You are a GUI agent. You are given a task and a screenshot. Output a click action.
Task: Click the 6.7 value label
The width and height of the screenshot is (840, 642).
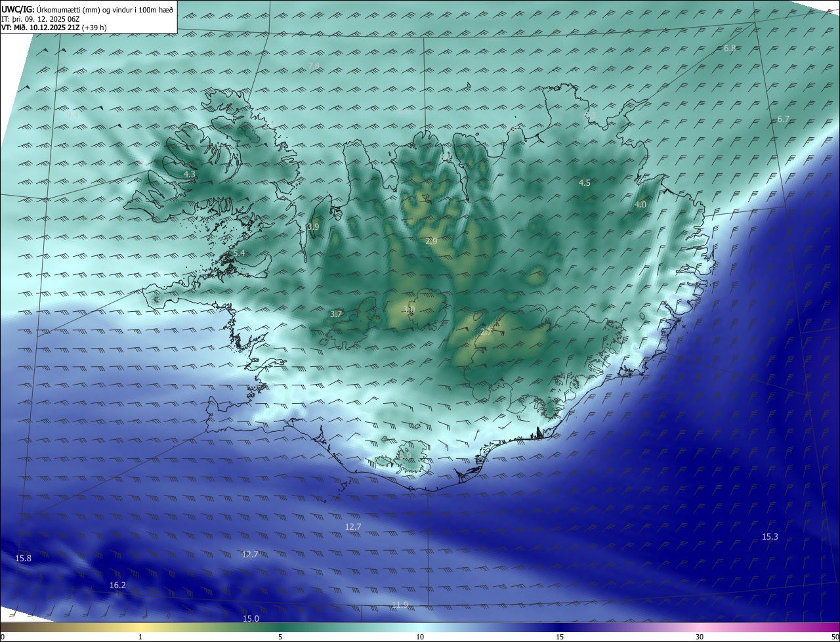(784, 119)
